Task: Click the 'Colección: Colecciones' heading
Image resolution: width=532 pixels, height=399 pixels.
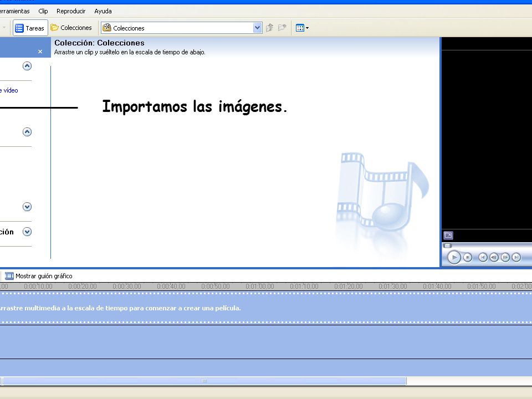Action: (x=99, y=43)
